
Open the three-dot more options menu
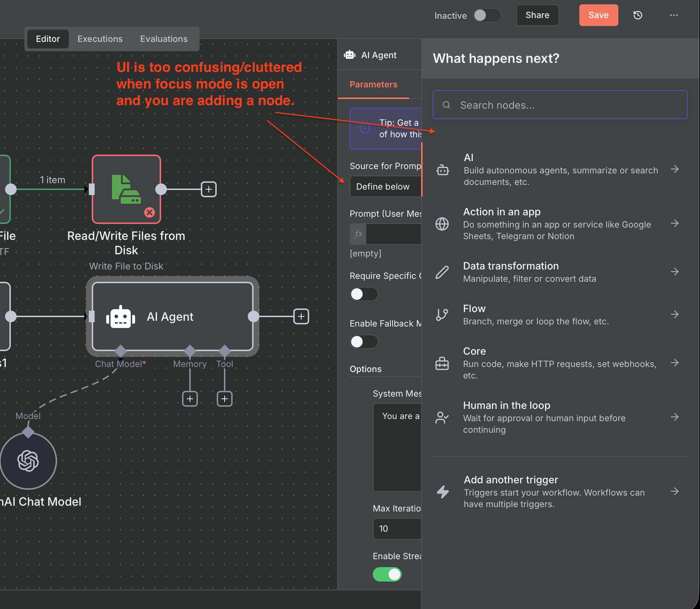point(674,15)
